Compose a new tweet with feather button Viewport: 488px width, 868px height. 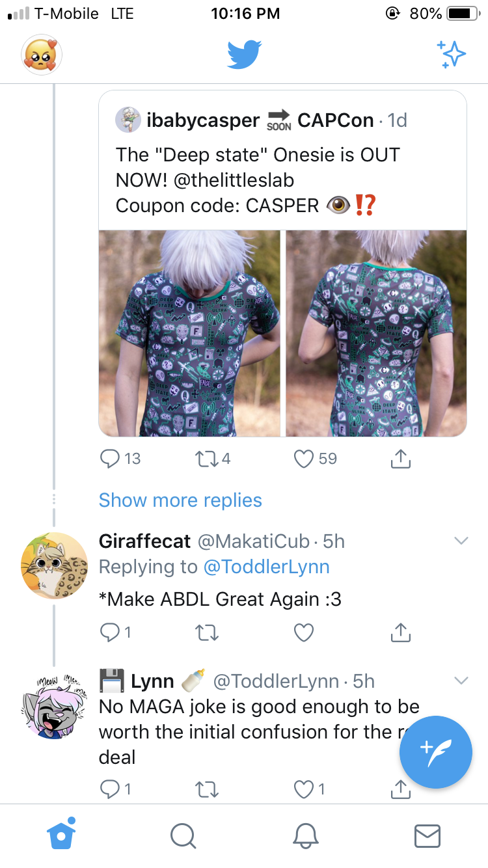(435, 752)
